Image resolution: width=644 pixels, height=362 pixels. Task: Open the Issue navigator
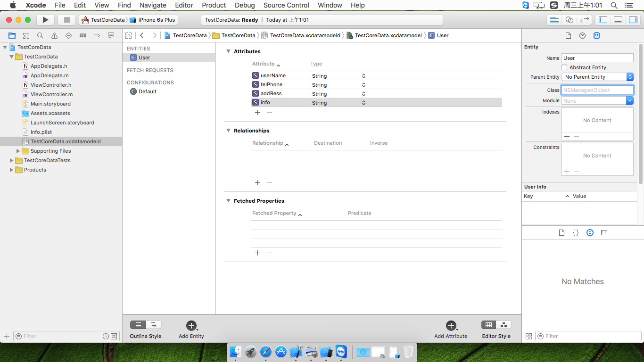54,35
